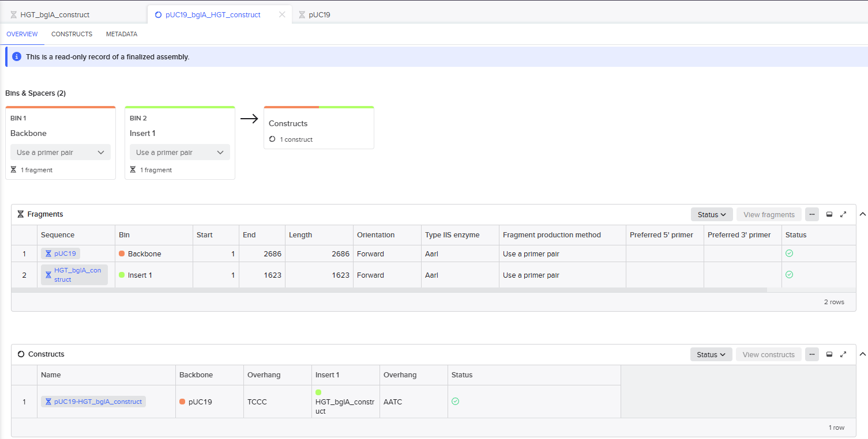Click status check icon for HGT_bglA_construct fragment
This screenshot has height=439, width=868.
(789, 274)
